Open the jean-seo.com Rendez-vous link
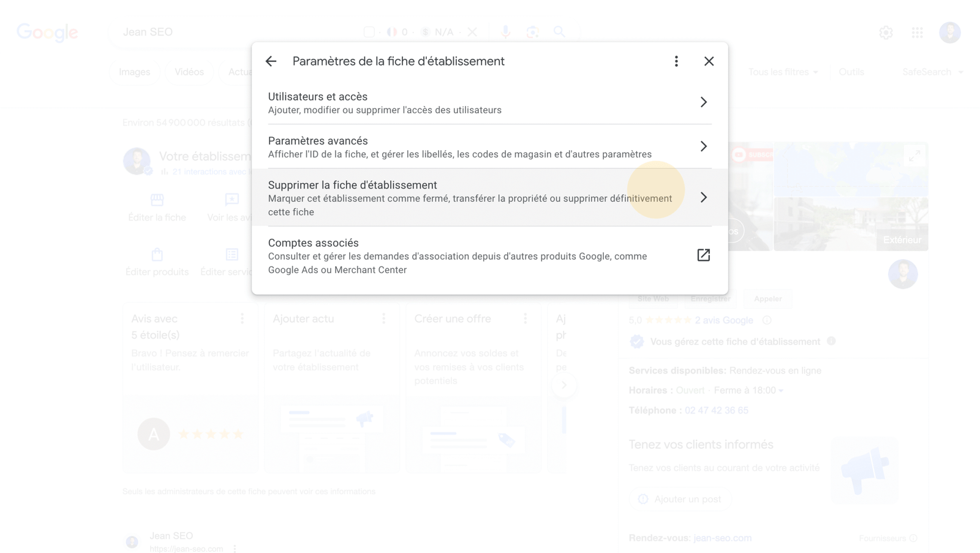Viewport: 980px width, 553px height. [x=723, y=538]
